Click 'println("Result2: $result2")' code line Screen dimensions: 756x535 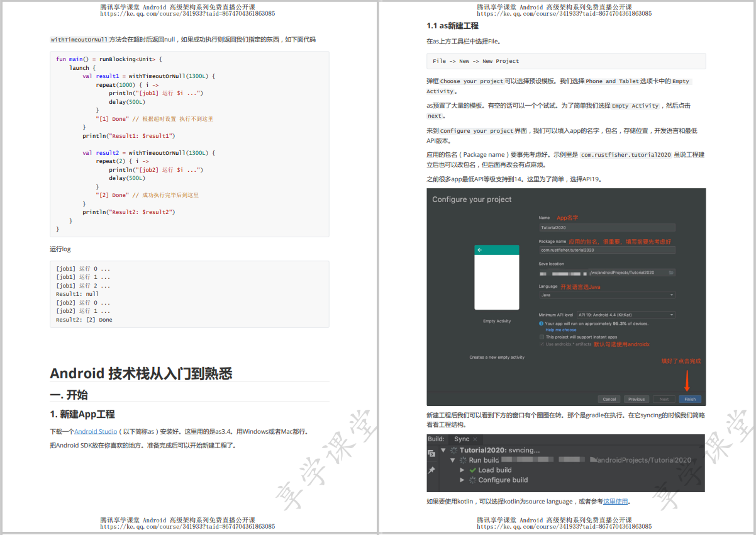click(x=129, y=212)
